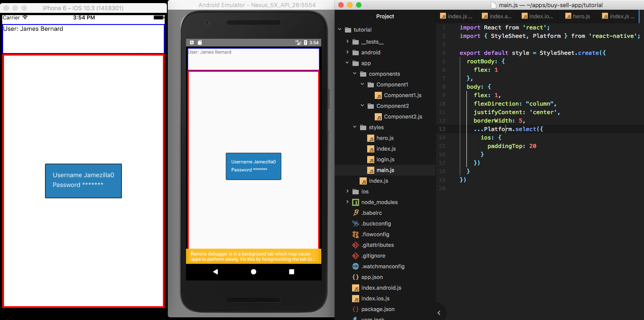Switch to the index.ios.js editor tab
Viewport: 644px width, 320px height.
536,16
